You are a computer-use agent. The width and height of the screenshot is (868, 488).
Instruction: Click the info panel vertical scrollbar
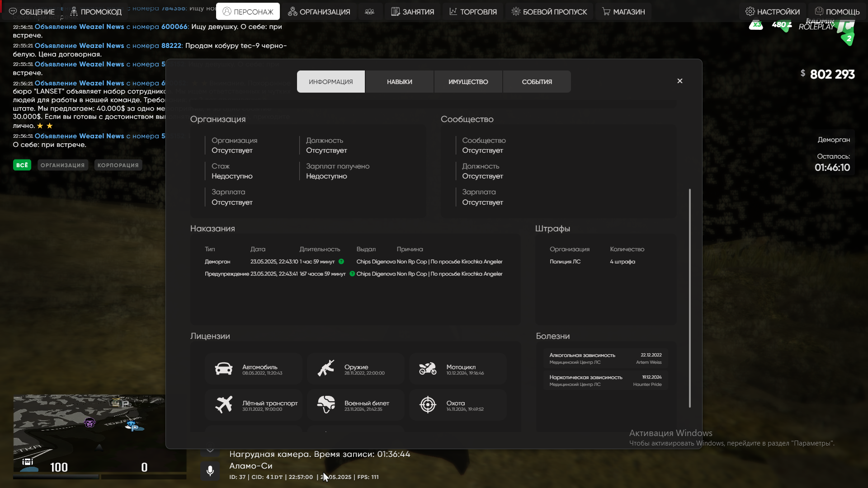pyautogui.click(x=690, y=298)
